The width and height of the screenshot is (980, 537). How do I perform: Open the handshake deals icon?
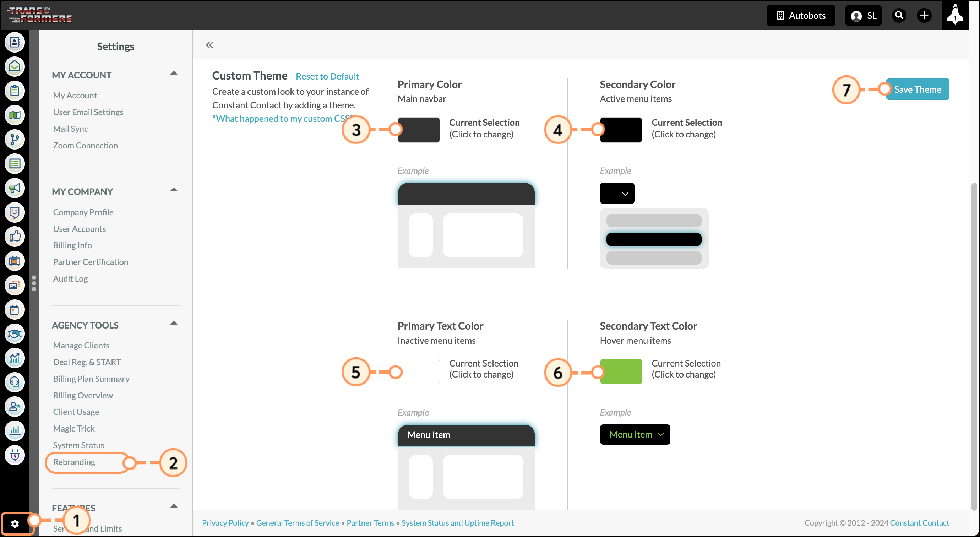pyautogui.click(x=15, y=334)
